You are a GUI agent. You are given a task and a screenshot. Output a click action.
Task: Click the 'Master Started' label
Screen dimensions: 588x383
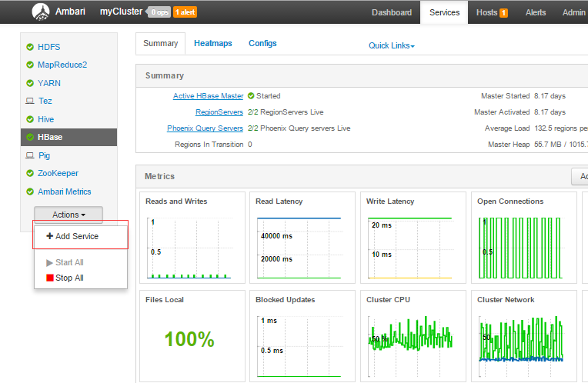505,96
